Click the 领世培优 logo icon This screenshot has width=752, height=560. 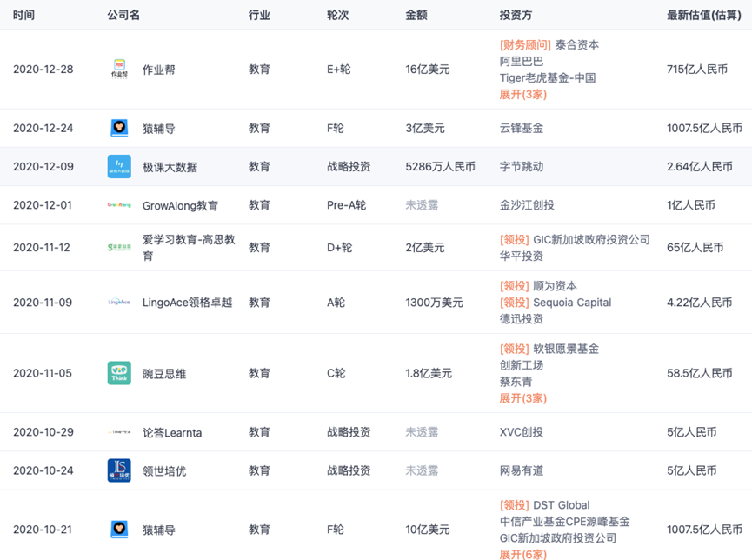click(118, 470)
